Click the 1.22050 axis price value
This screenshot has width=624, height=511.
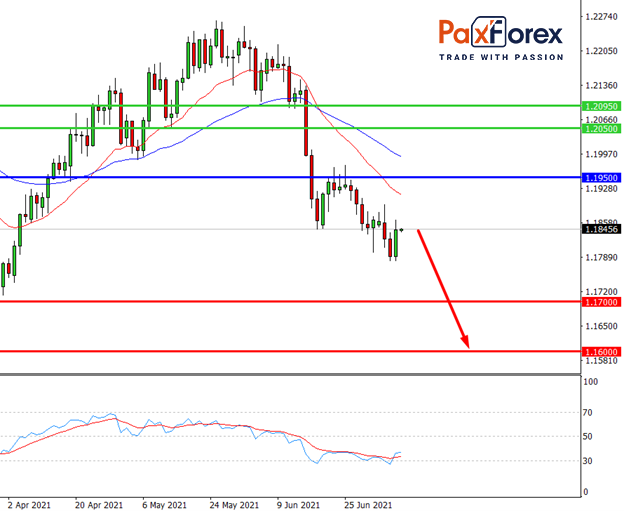click(601, 51)
